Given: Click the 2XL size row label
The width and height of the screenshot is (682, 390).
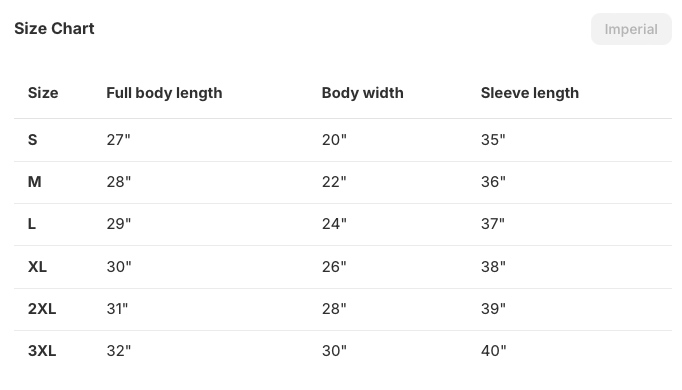Looking at the screenshot, I should [x=42, y=309].
